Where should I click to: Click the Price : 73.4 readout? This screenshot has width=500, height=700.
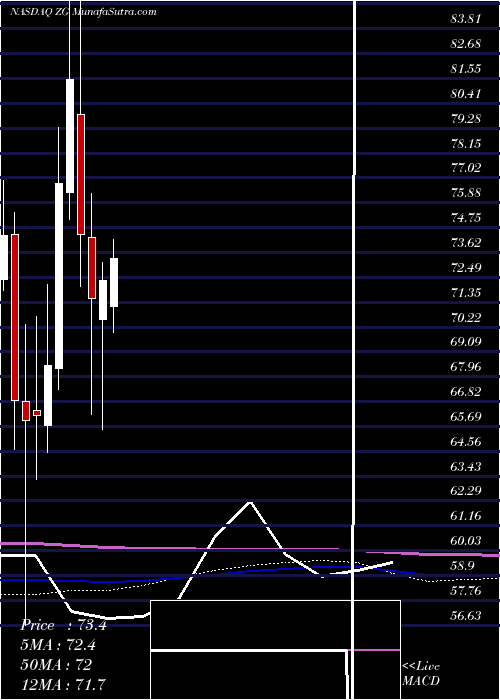[63, 625]
